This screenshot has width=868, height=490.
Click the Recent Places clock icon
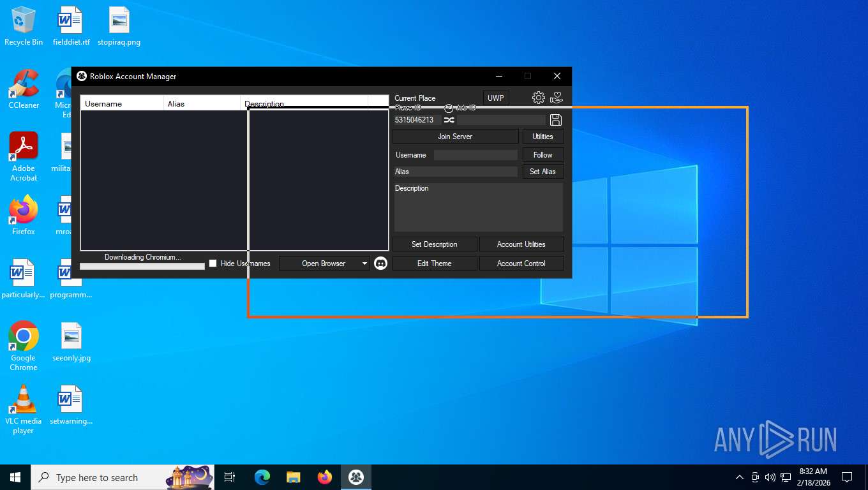449,108
